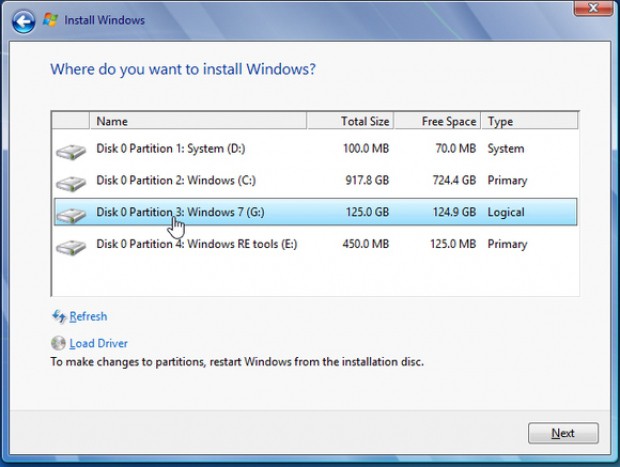The height and width of the screenshot is (467, 620).
Task: Click the Refresh link
Action: (x=88, y=316)
